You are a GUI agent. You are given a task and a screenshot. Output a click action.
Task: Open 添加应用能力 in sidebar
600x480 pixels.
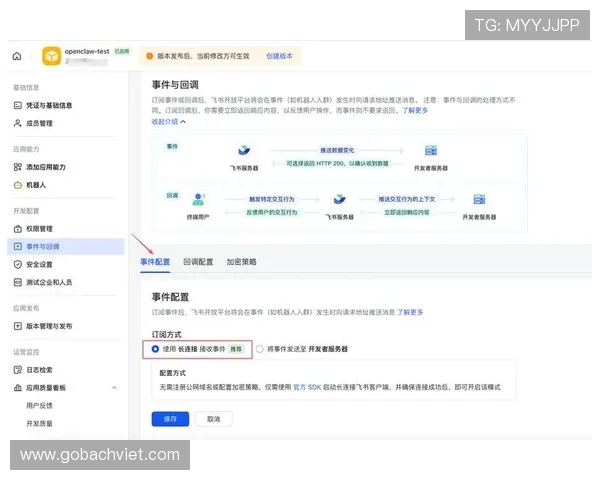point(46,167)
